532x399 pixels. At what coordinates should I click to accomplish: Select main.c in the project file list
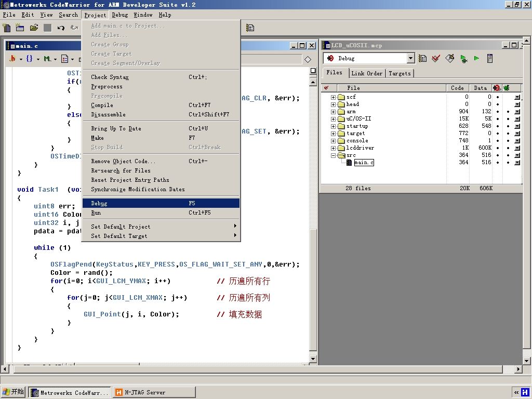(364, 163)
